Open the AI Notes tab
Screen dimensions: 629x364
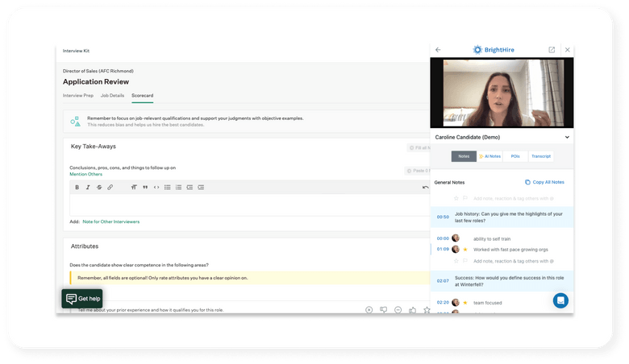tap(489, 156)
